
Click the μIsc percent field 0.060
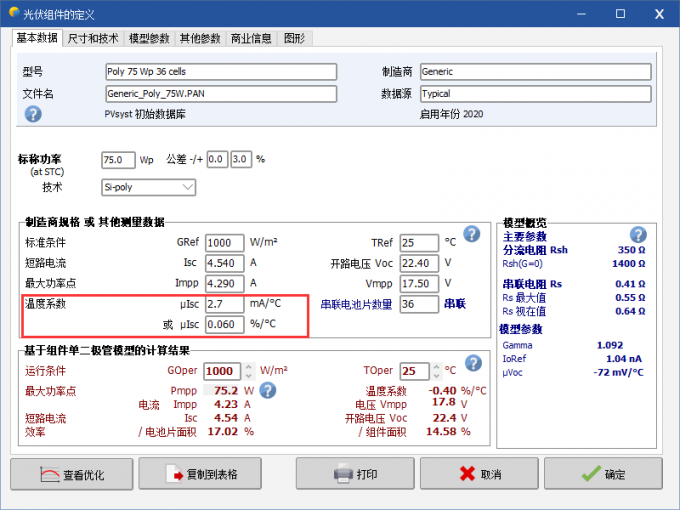224,324
